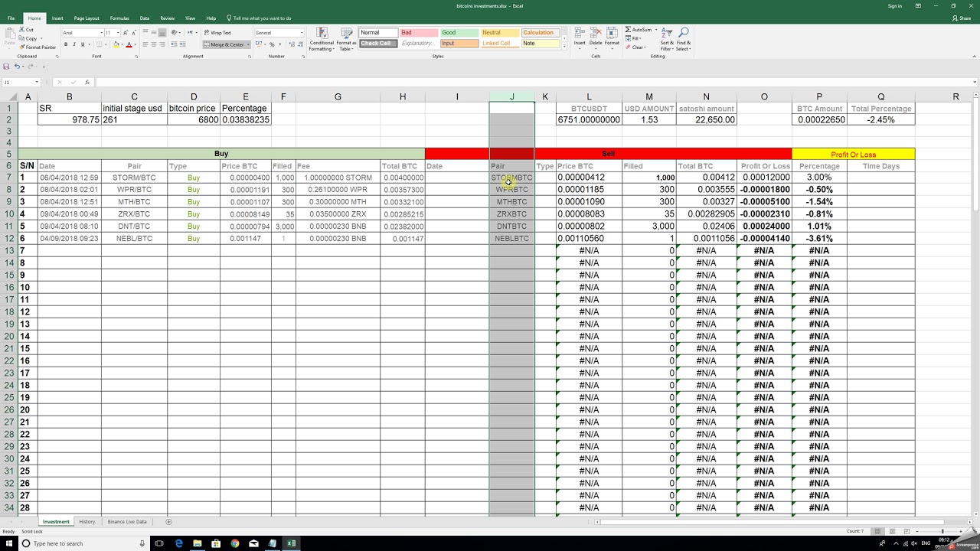Activate the Format Painter tool
The image size is (980, 551).
tap(38, 47)
